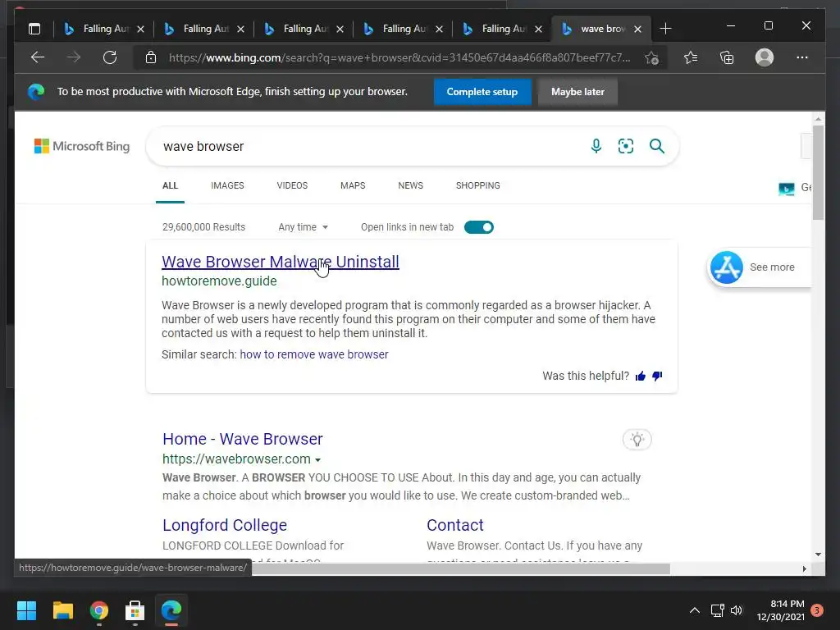Open the Collections icon
Image resolution: width=840 pixels, height=630 pixels.
coord(727,57)
